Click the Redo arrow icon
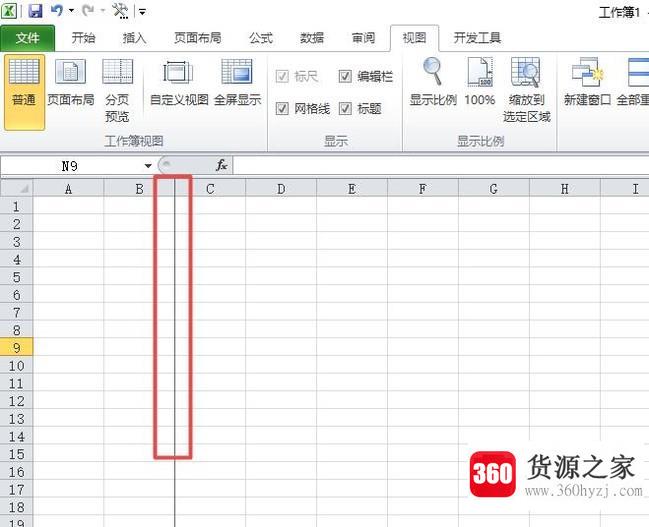Image resolution: width=649 pixels, height=527 pixels. pos(88,10)
